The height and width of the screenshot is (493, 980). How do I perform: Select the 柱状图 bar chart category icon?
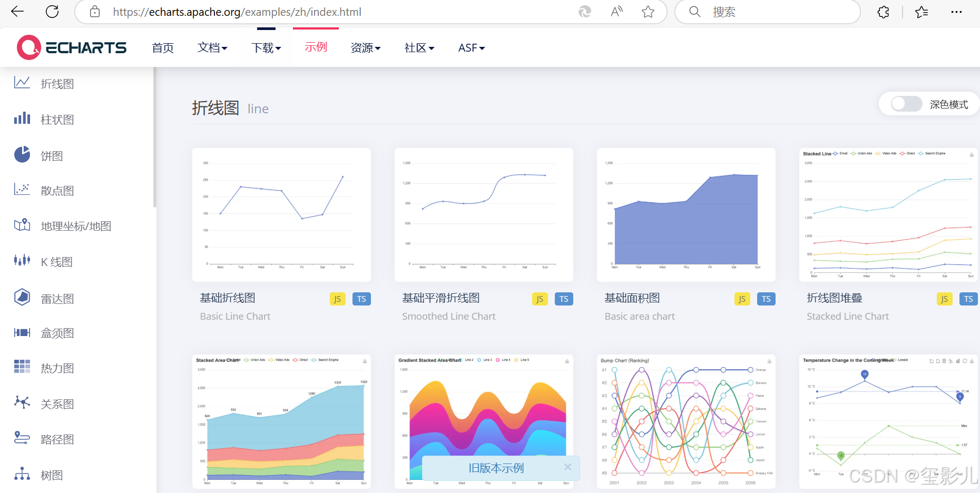pyautogui.click(x=22, y=119)
